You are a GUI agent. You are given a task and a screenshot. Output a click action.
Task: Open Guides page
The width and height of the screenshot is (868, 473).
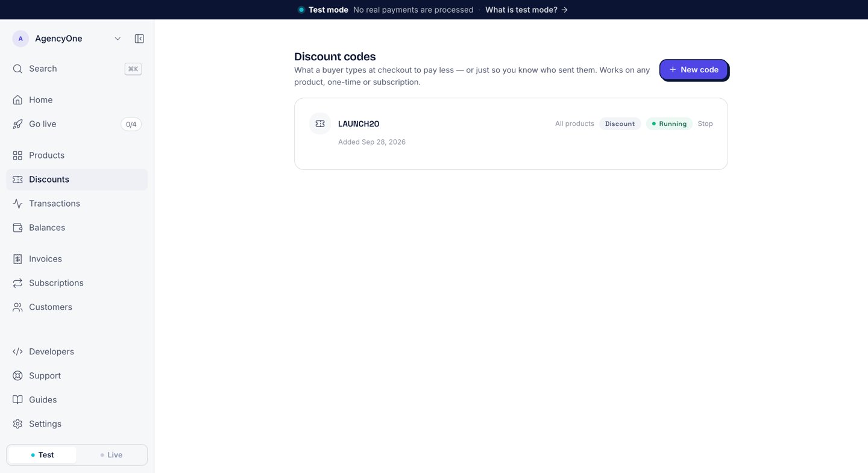[77, 400]
